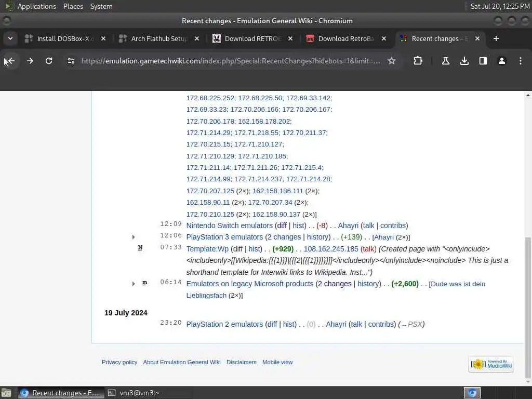The height and width of the screenshot is (399, 532).
Task: Switch to the Download RetroBa tab
Action: point(345,38)
